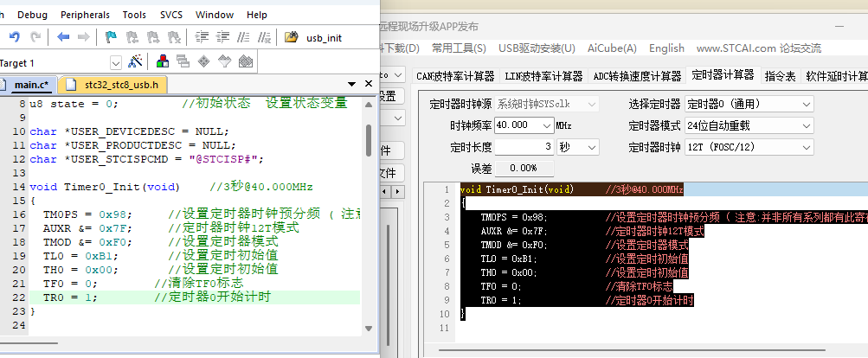Viewport: 868px width, 358px height.
Task: Go to previous bookmark icon
Action: click(132, 37)
